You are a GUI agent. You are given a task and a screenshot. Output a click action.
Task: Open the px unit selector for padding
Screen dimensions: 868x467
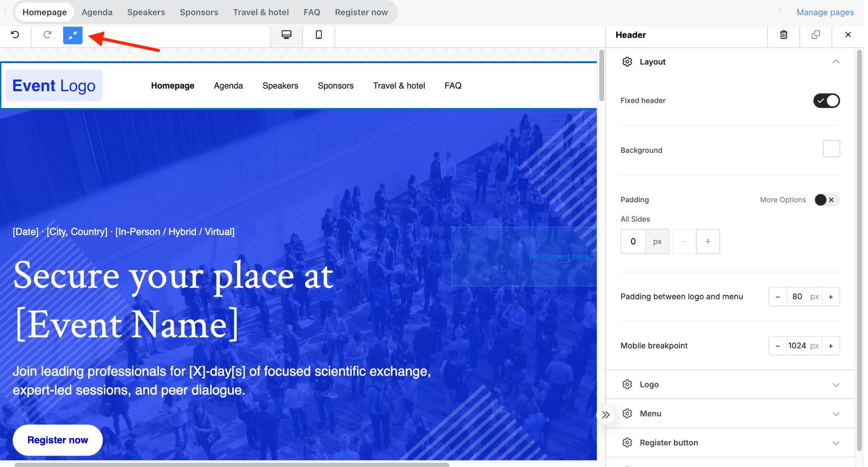pos(657,242)
